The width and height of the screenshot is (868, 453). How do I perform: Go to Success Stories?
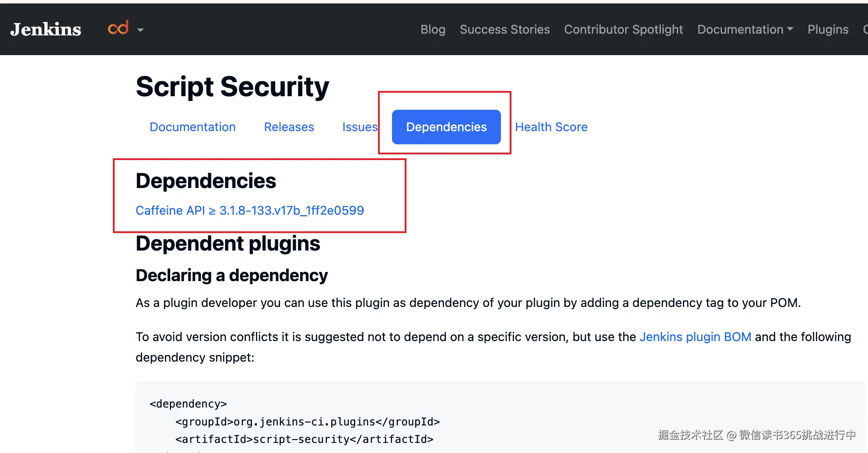504,29
